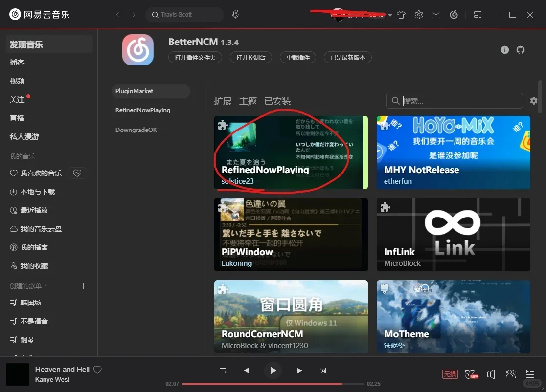Open the messages envelope icon

click(436, 15)
